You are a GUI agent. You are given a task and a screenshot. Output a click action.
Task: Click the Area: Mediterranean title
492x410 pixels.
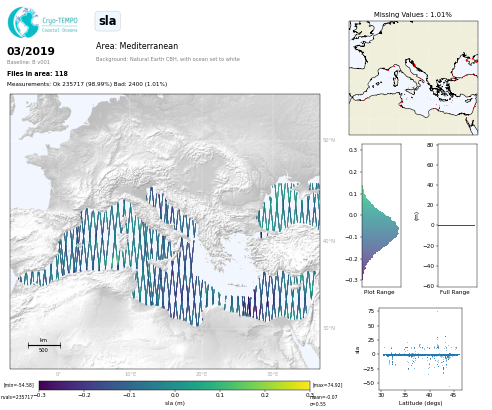click(x=137, y=46)
